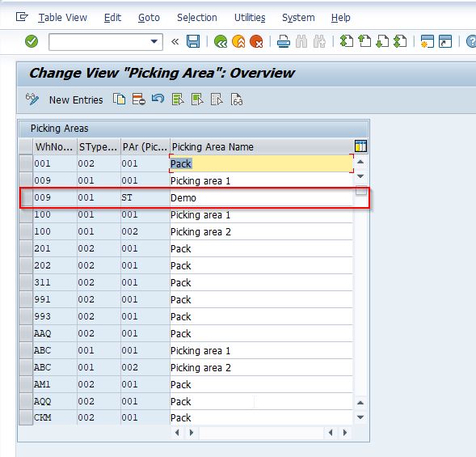Click the vertical scrollbar down arrow at bottom
Screen dimensions: 476x457
click(360, 417)
